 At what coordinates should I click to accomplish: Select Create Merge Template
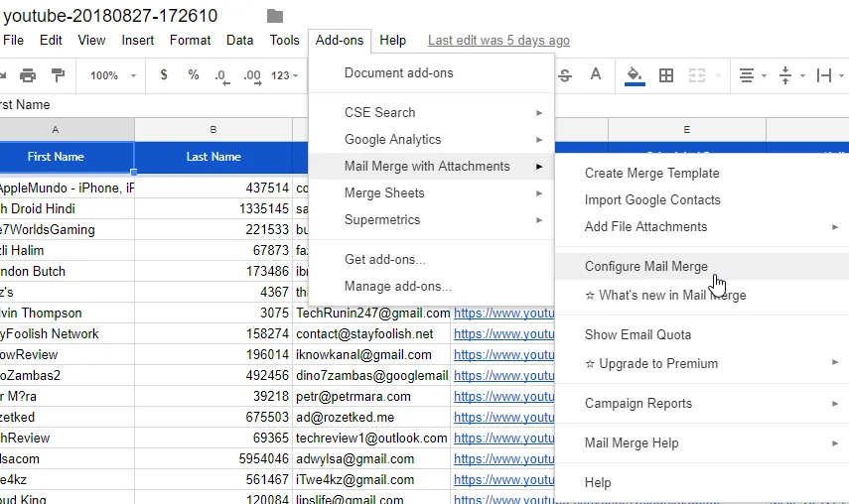[x=702, y=173]
